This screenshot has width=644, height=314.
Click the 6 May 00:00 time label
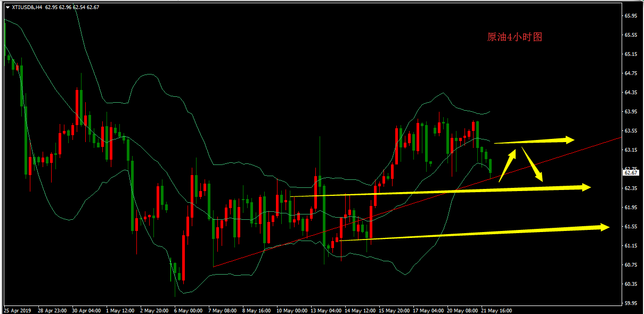tap(189, 310)
